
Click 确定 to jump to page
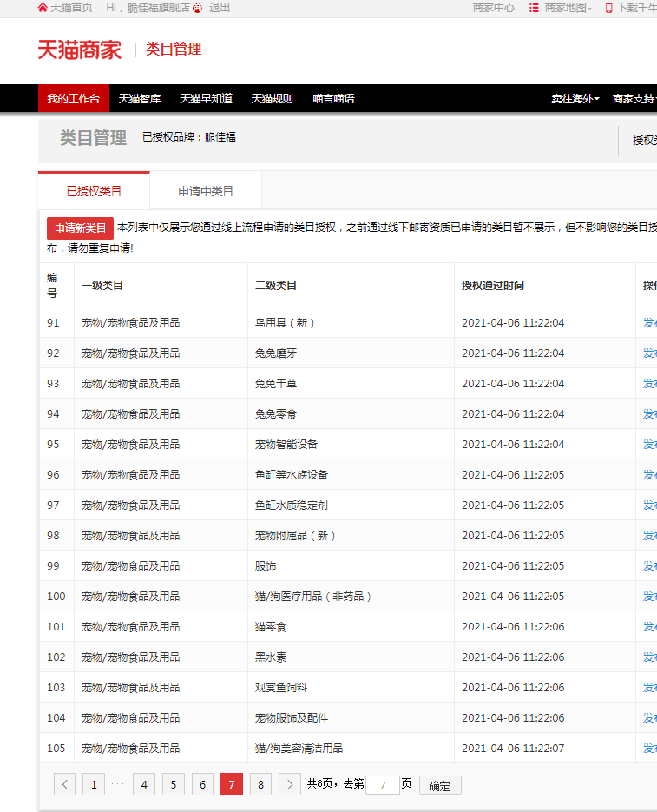(x=440, y=786)
